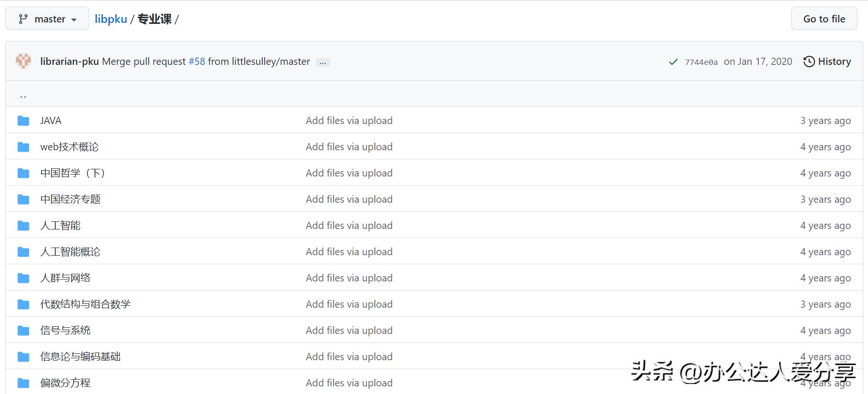Click the "on Jan 17, 2020" commit date
The image size is (868, 394).
click(x=758, y=62)
